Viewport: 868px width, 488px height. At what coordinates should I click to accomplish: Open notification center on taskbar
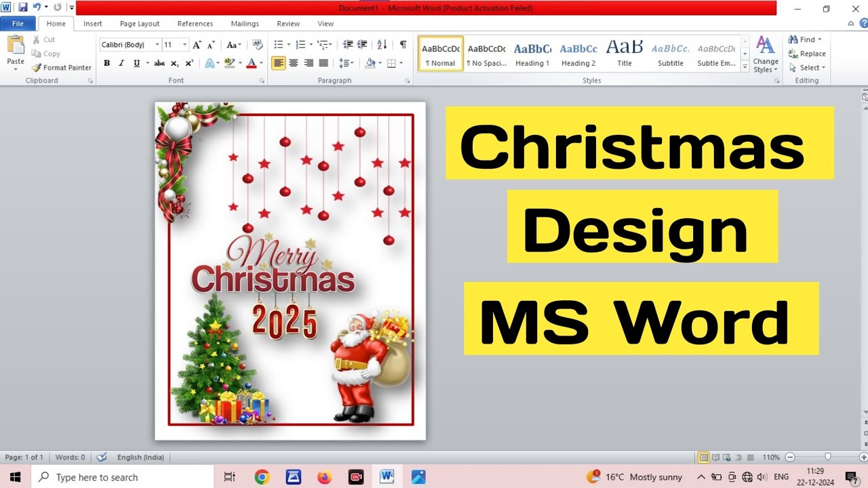[x=852, y=477]
